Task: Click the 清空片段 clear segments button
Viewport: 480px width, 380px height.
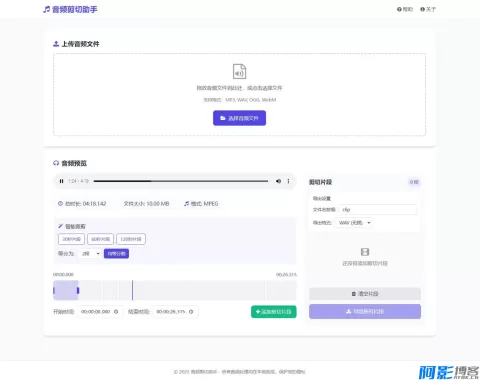Action: coord(365,294)
